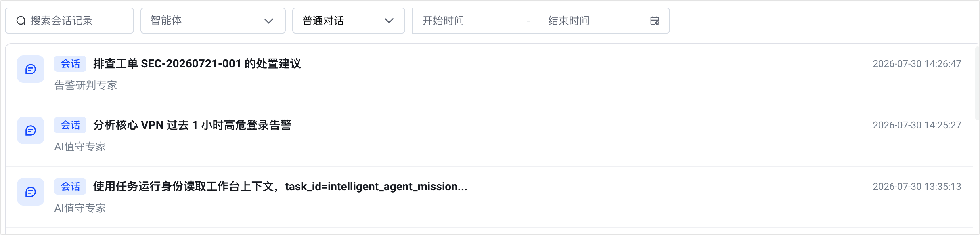
Task: Click chat icon of VPN alert session
Action: click(31, 130)
